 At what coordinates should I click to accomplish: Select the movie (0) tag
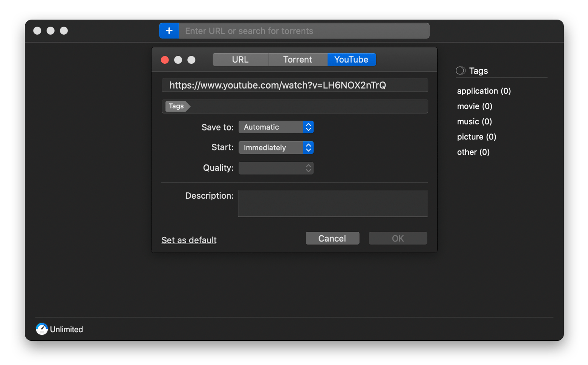(475, 106)
